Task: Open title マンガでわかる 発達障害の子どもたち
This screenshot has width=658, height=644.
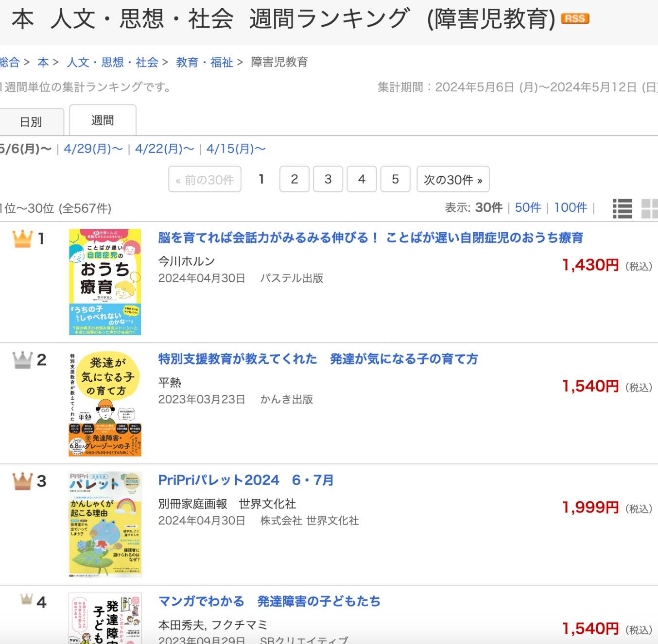Action: pyautogui.click(x=269, y=601)
